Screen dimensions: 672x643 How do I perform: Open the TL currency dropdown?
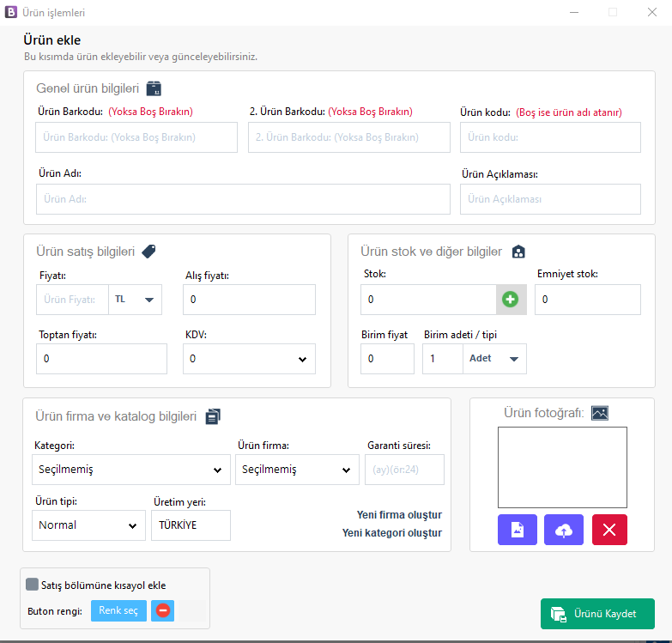click(136, 300)
